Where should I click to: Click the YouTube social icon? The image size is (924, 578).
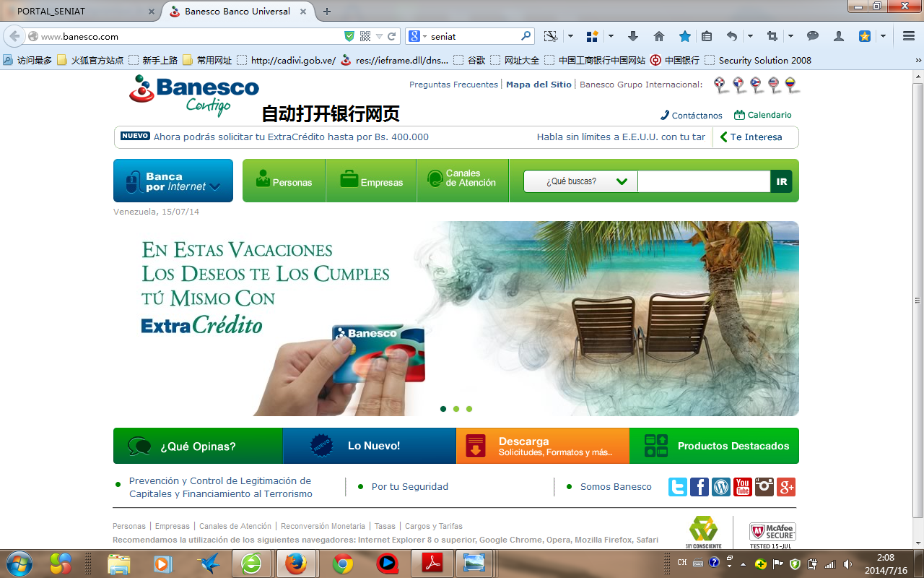click(742, 487)
